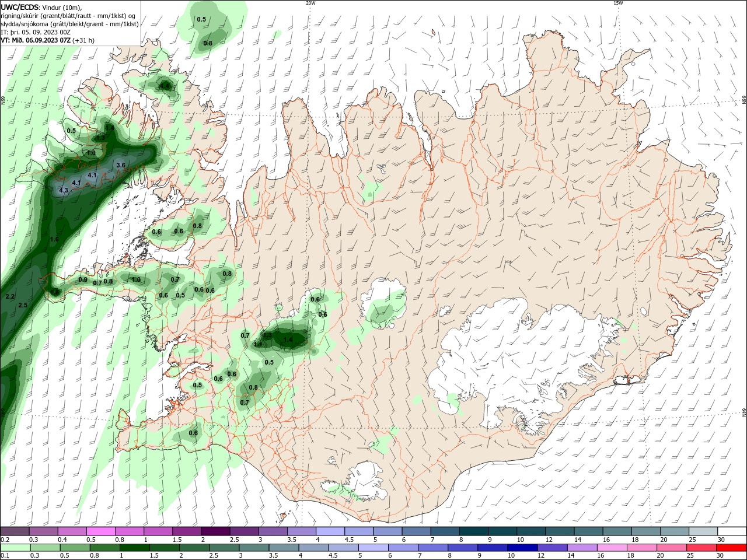Click the 0.2 label in snow legend

5,540
